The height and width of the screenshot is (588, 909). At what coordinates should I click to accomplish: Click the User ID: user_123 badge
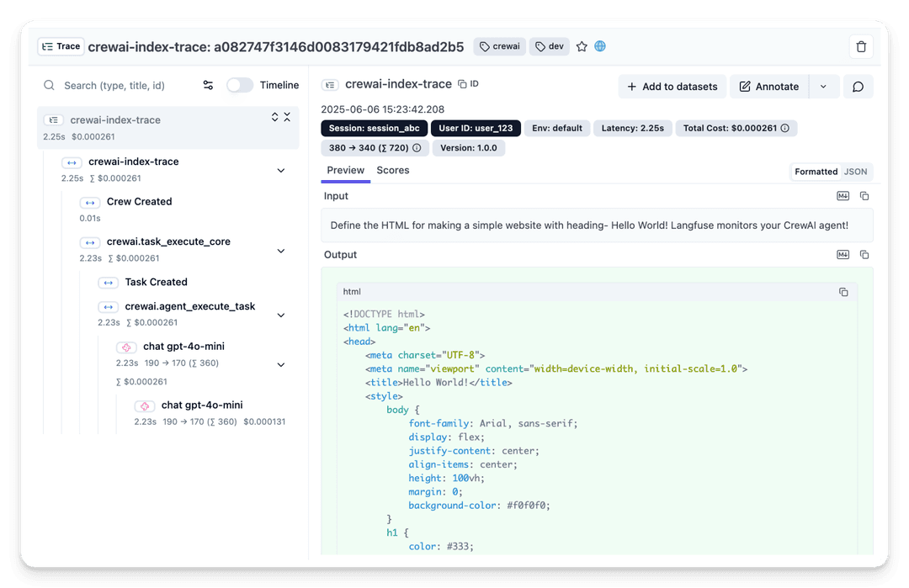[476, 128]
